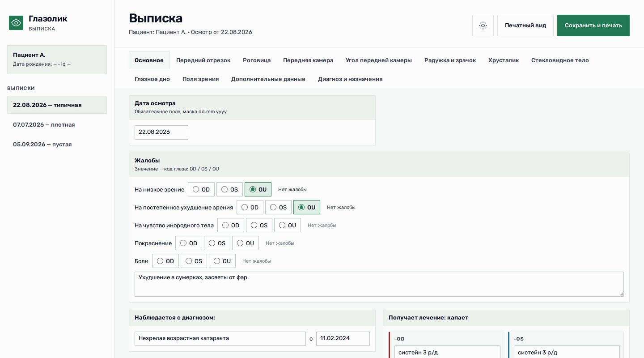Toggle the light/dark theme sun icon

pos(483,26)
